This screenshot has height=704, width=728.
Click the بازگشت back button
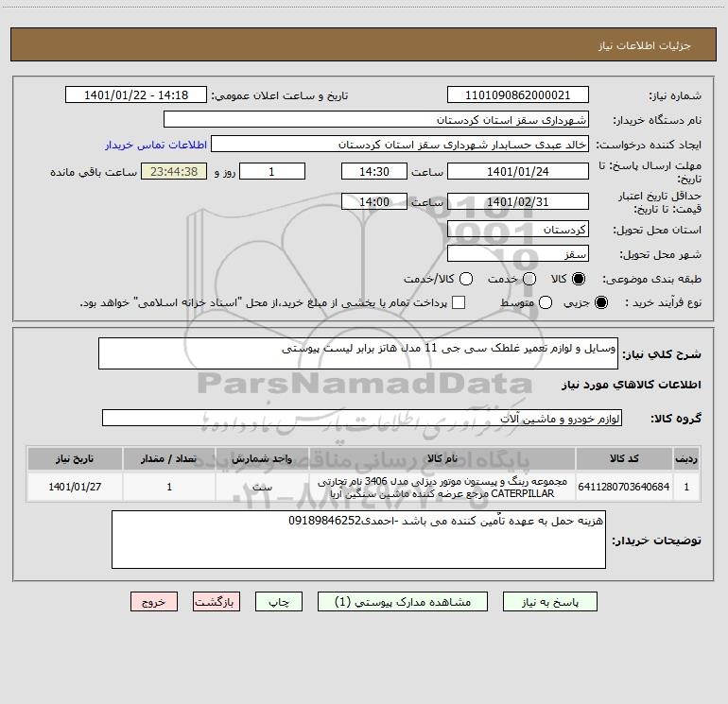click(x=217, y=602)
